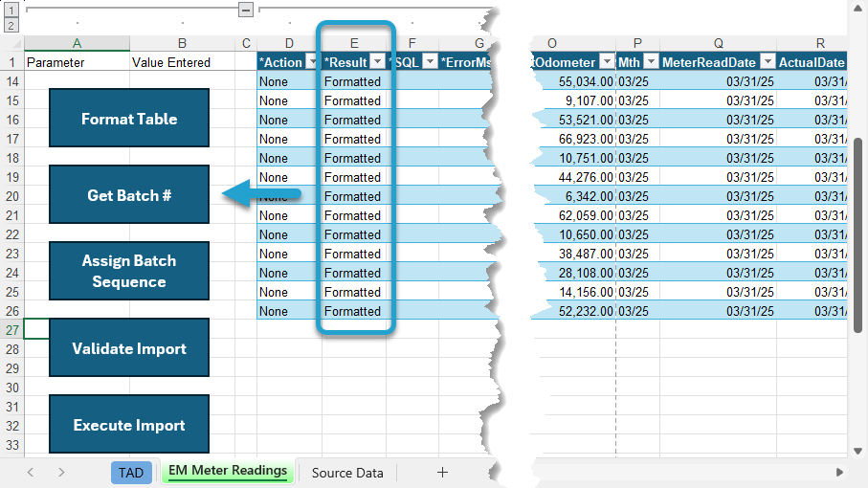Go to next sheet tab arrow
The height and width of the screenshot is (488, 868).
[61, 473]
